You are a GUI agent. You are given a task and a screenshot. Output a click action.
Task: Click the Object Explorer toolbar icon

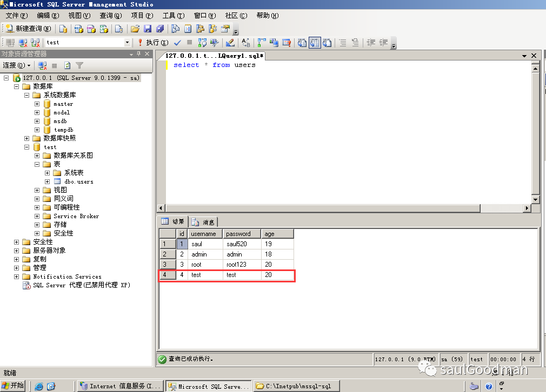pyautogui.click(x=200, y=29)
